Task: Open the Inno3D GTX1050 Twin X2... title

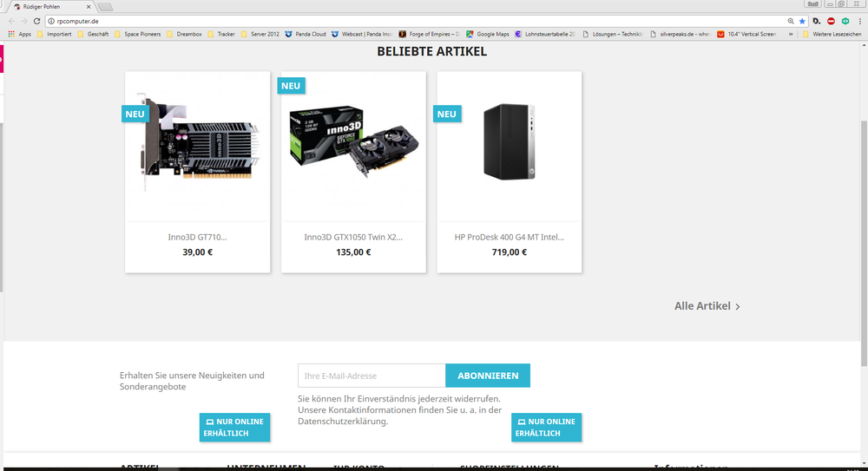Action: 353,237
